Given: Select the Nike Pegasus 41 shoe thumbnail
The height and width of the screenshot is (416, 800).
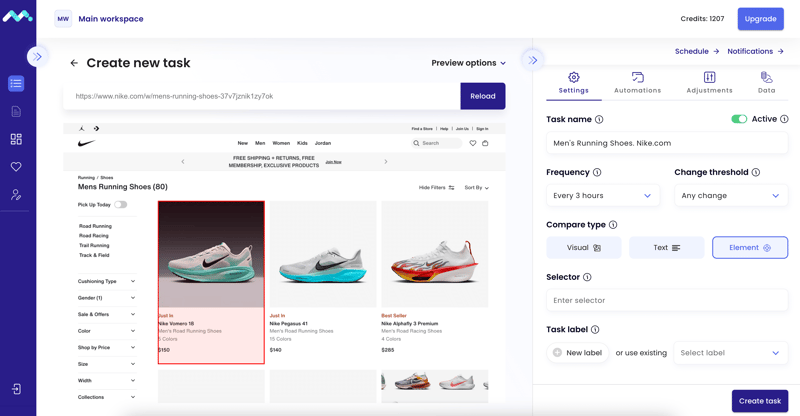Looking at the screenshot, I should click(323, 254).
